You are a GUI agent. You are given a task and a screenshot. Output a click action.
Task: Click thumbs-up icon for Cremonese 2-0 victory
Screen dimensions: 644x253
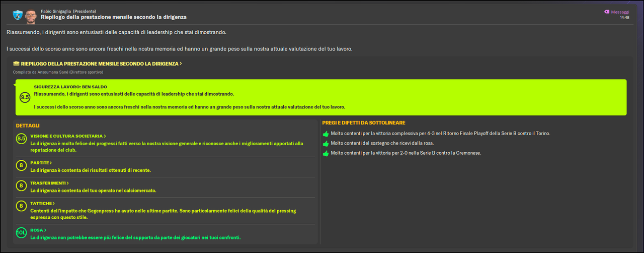click(x=326, y=153)
